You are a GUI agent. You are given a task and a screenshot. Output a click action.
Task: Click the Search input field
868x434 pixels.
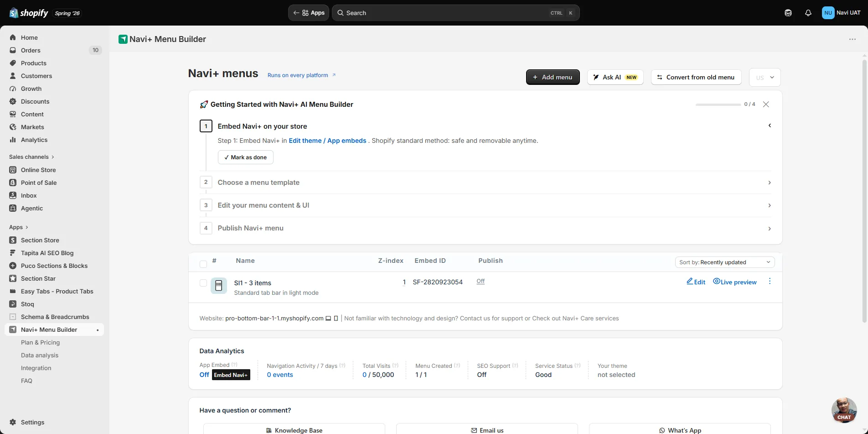(456, 13)
